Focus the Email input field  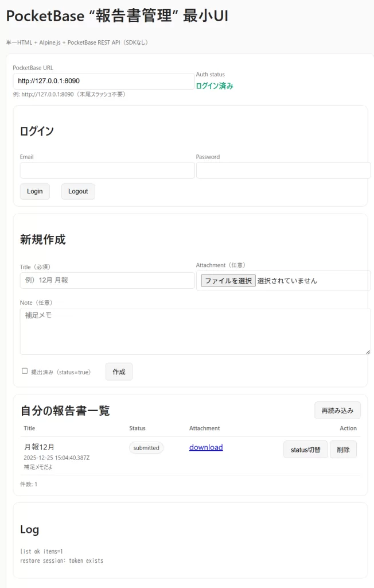107,170
